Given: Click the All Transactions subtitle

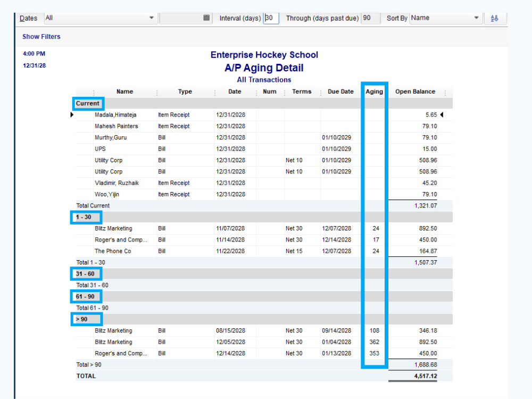Looking at the screenshot, I should [x=264, y=80].
